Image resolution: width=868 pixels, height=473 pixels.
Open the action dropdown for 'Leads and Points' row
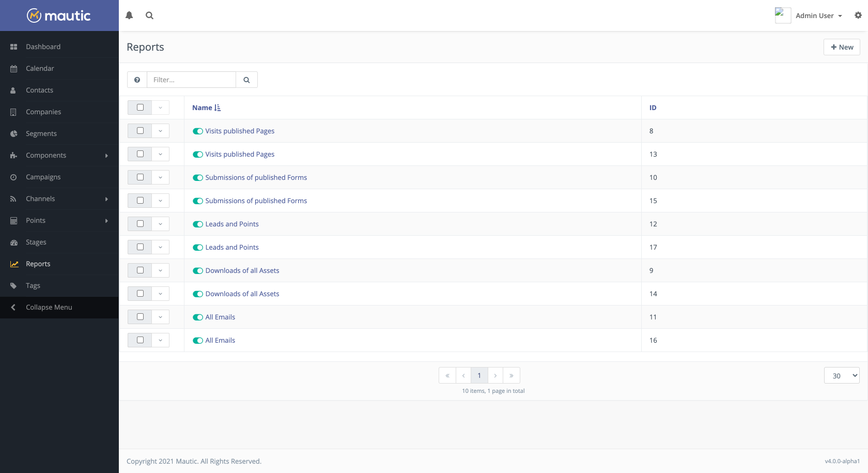pos(160,223)
